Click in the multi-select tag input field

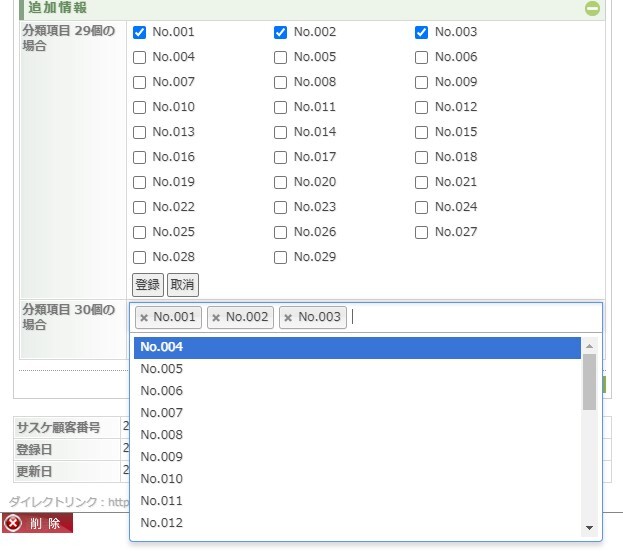pyautogui.click(x=470, y=318)
